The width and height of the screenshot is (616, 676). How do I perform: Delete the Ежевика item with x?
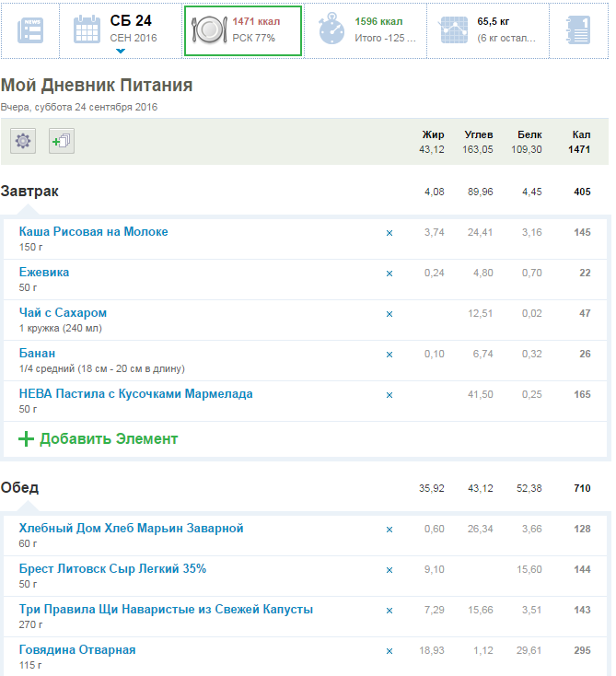tap(389, 274)
